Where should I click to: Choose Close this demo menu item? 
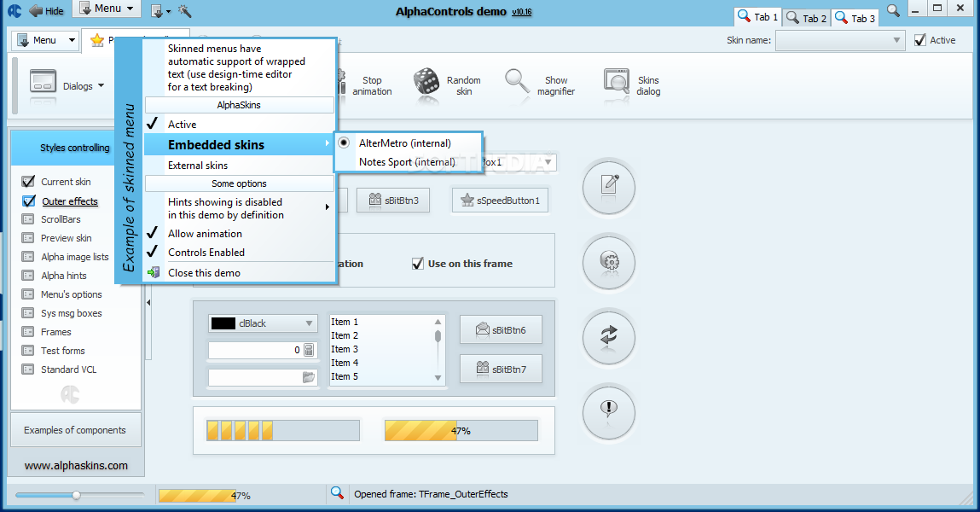pos(239,272)
